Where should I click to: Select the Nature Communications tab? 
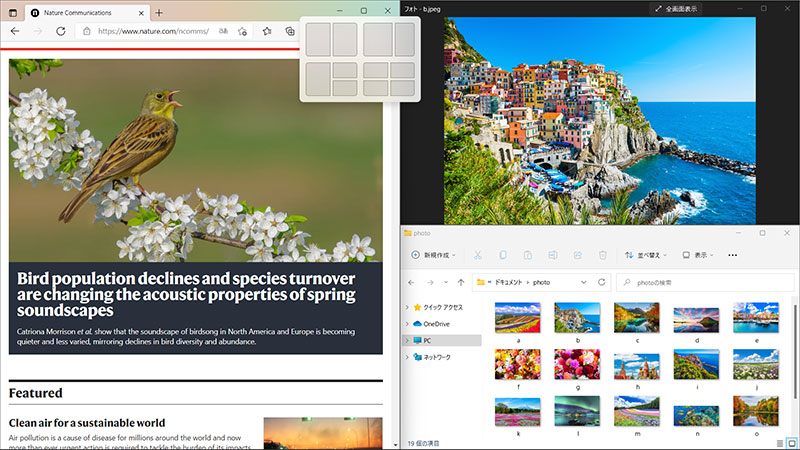[80, 12]
